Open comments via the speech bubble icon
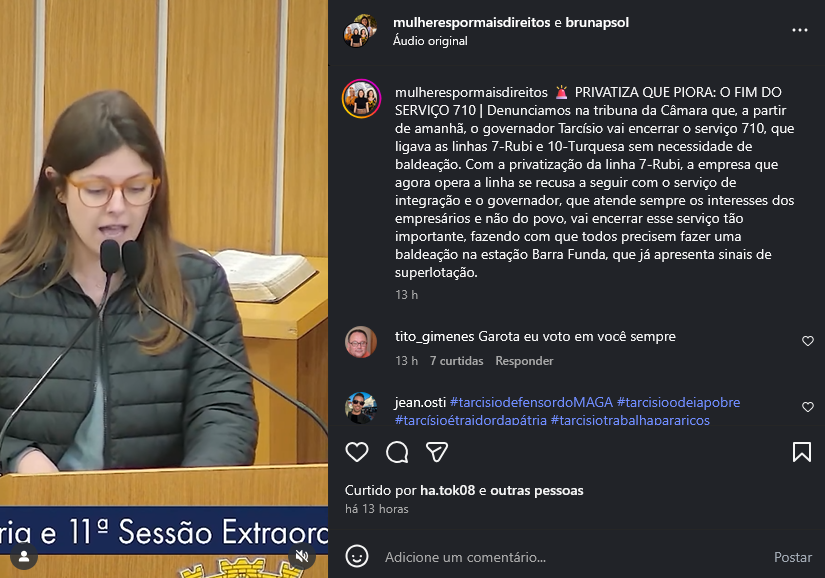Screen dimensions: 825x578 [x=397, y=452]
